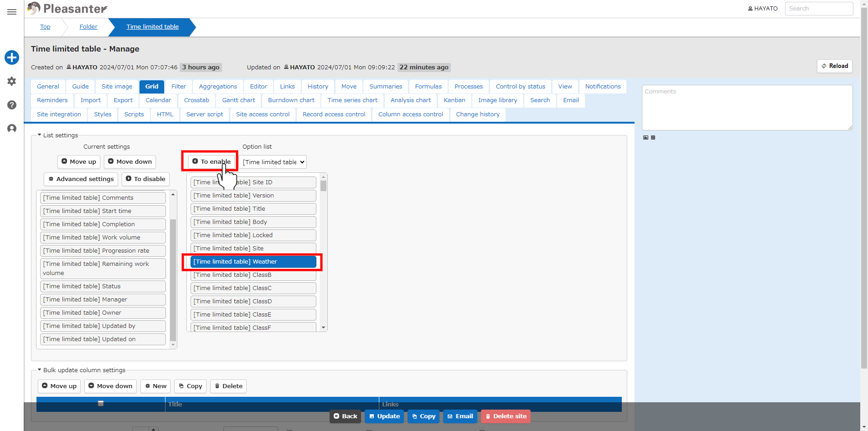Click the Update button
Image resolution: width=868 pixels, height=431 pixels.
(x=384, y=416)
